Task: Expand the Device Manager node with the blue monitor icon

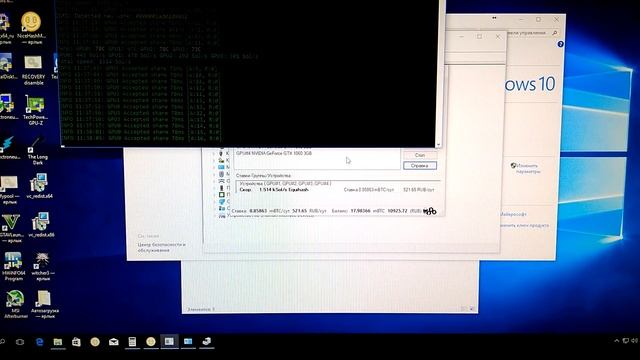Action: [213, 167]
